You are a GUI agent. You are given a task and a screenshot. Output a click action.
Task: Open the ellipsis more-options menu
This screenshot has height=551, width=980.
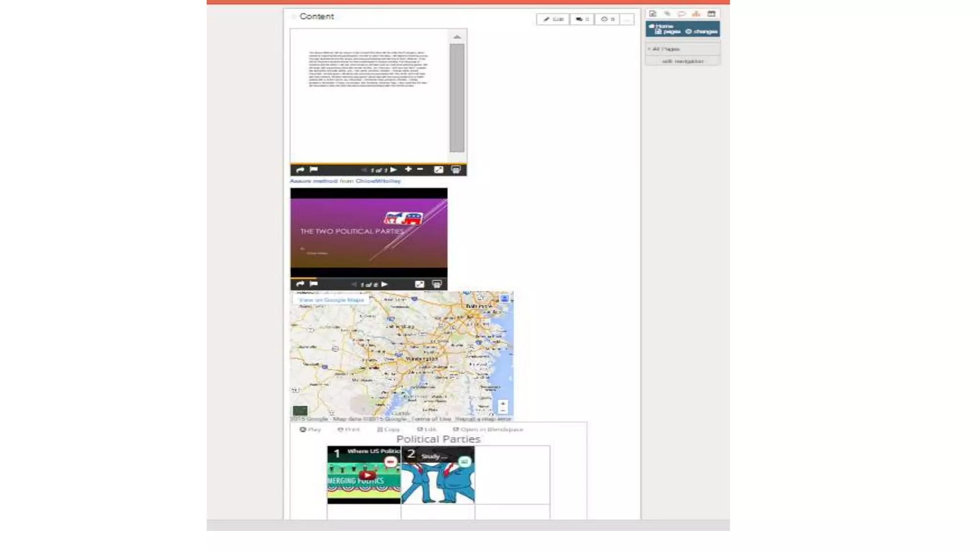(627, 19)
